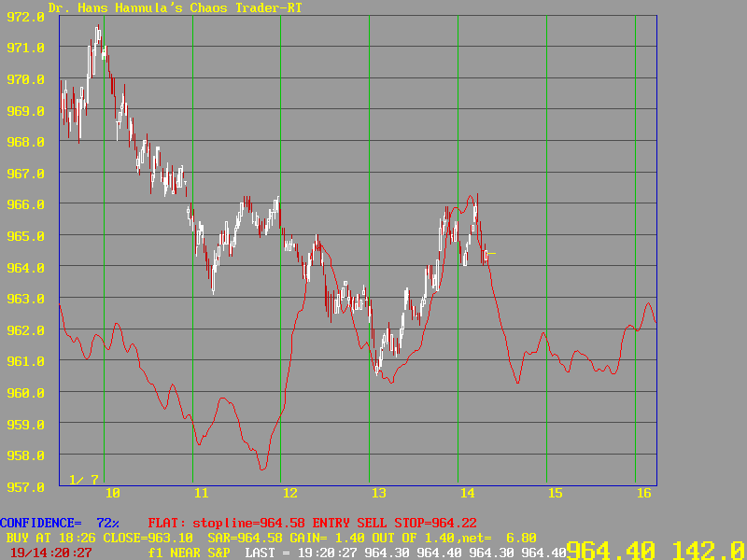The image size is (747, 560).
Task: Click the "BUY AT 18:26" text
Action: [51, 539]
